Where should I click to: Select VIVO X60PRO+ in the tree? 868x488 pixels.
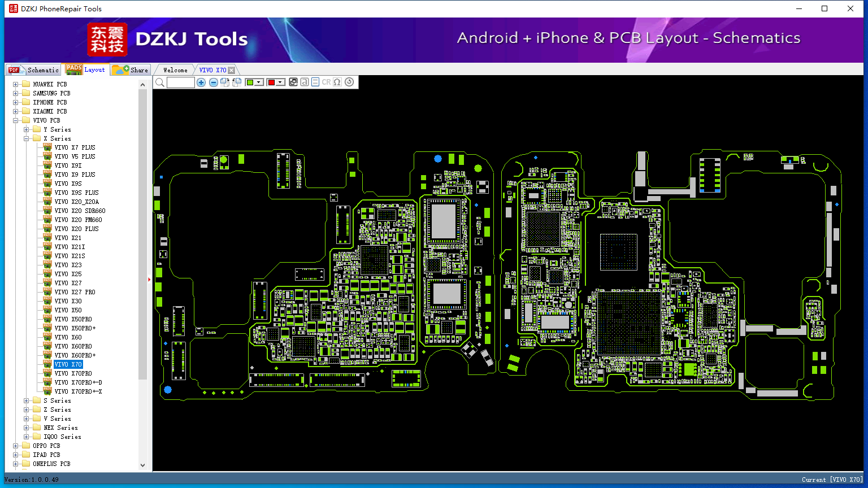(x=75, y=355)
